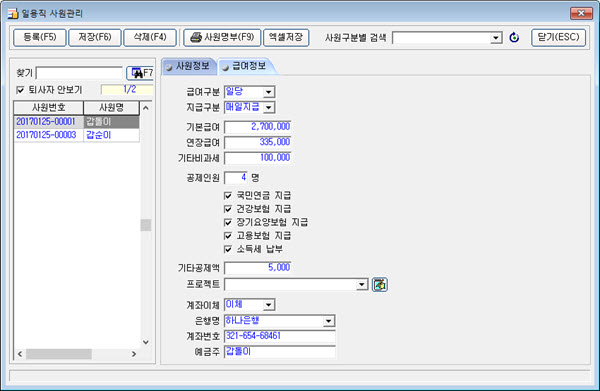Toggle 고용보험 지급 checkbox
Viewport: 600px width, 391px height.
tap(228, 236)
